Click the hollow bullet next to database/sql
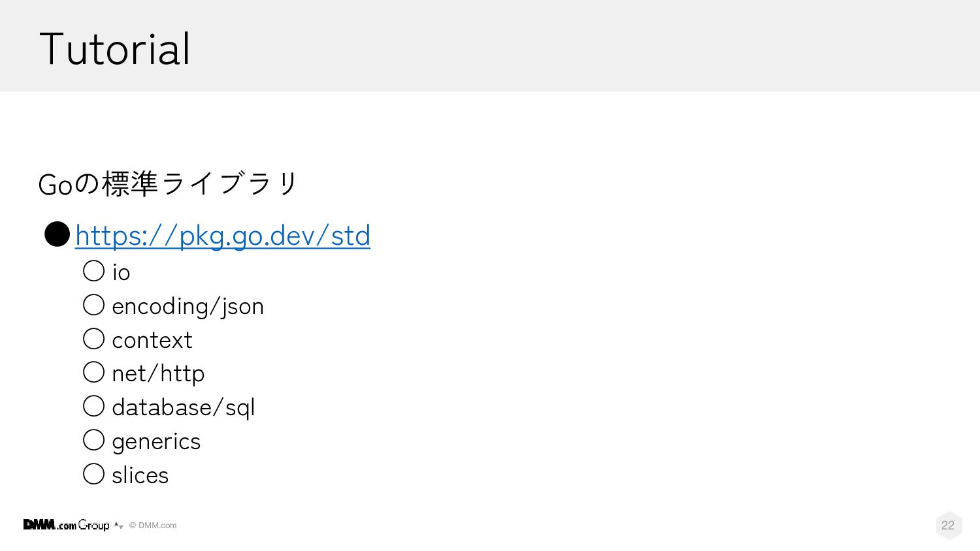Image resolution: width=980 pixels, height=551 pixels. [94, 406]
